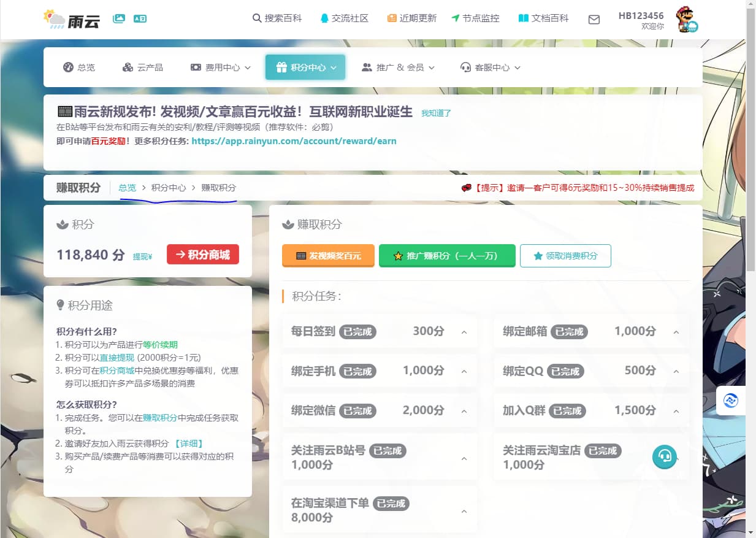Open 文档百科 in the top bar
The width and height of the screenshot is (756, 538).
(x=543, y=18)
